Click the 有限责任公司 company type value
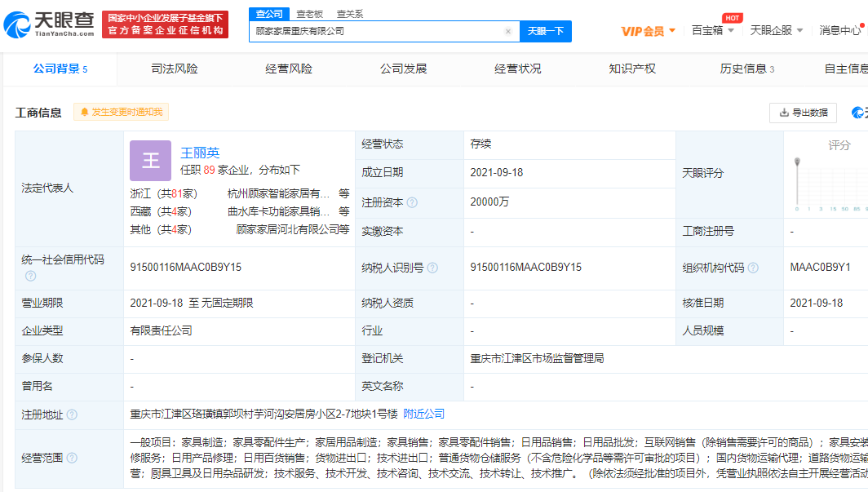868x492 pixels. 161,331
